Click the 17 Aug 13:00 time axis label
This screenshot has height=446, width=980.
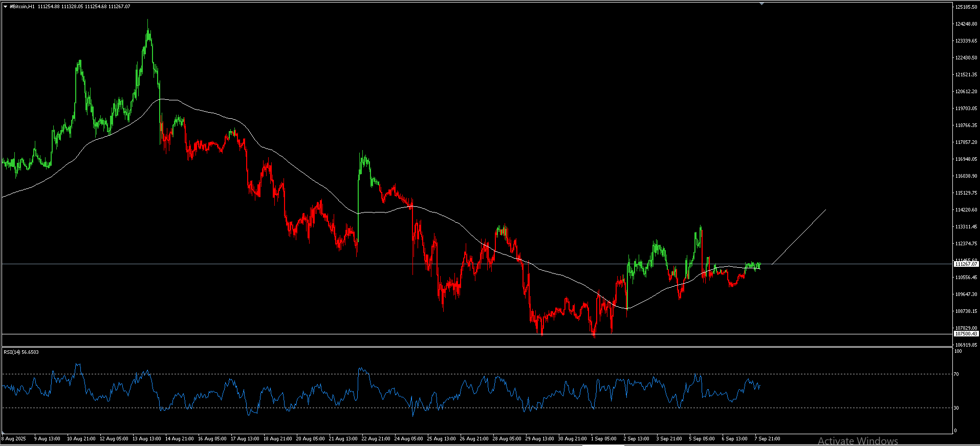[245, 439]
